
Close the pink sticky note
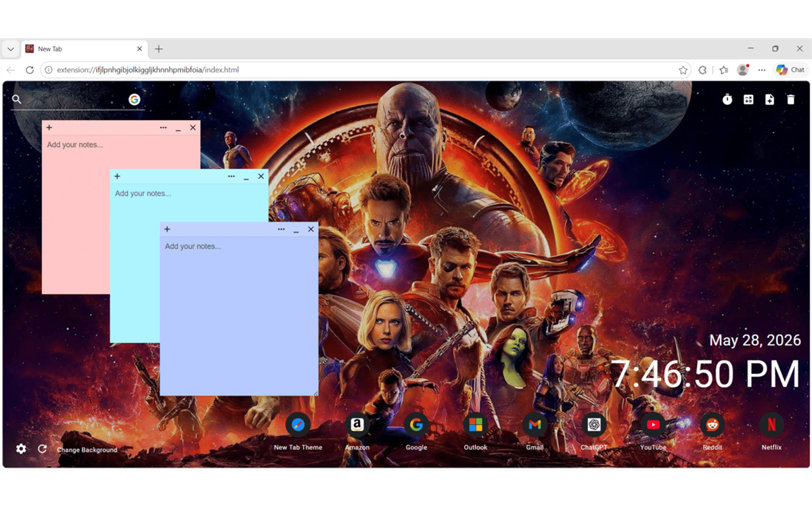pyautogui.click(x=193, y=127)
